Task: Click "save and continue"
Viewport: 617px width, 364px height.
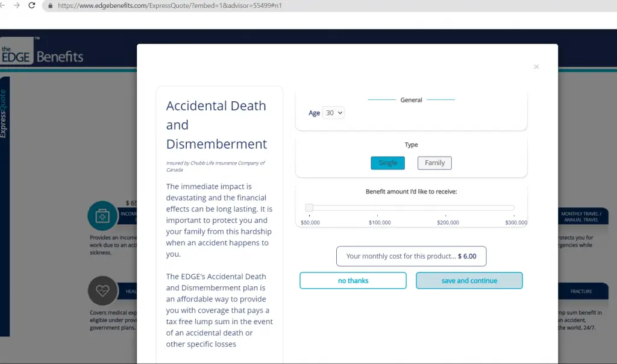Action: coord(469,281)
